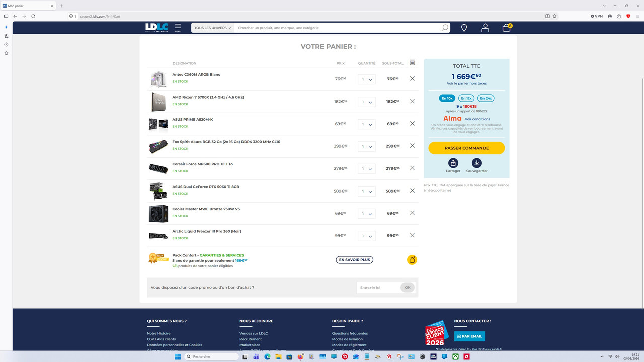Open browser sidebar AI sparkle icon

6,27
